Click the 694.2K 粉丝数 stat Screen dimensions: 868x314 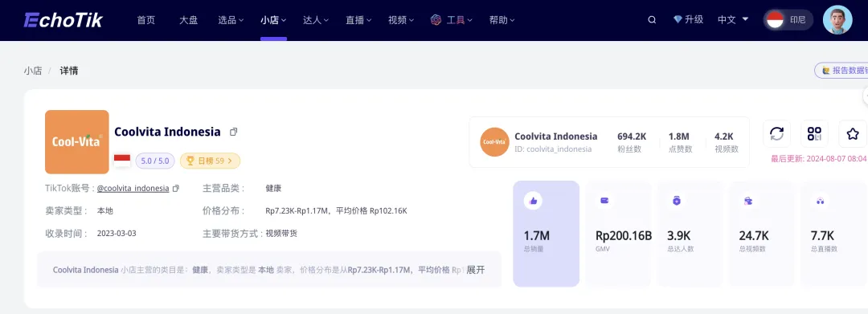pyautogui.click(x=632, y=142)
